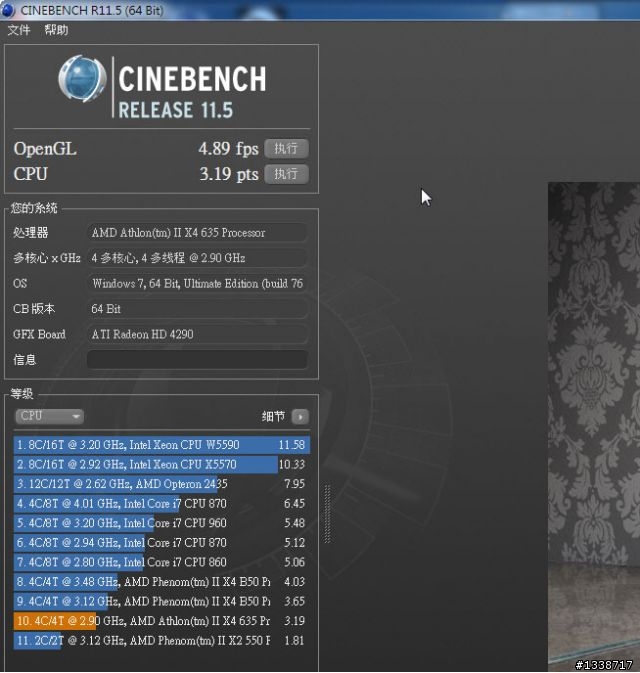The width and height of the screenshot is (640, 673).
Task: Open the 文件 menu
Action: click(19, 30)
